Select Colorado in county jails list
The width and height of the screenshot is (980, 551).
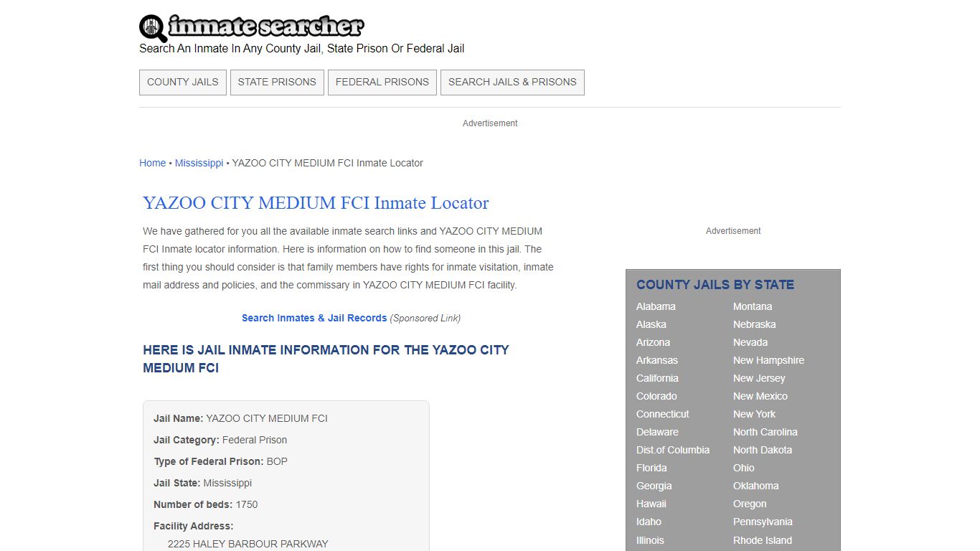click(656, 396)
